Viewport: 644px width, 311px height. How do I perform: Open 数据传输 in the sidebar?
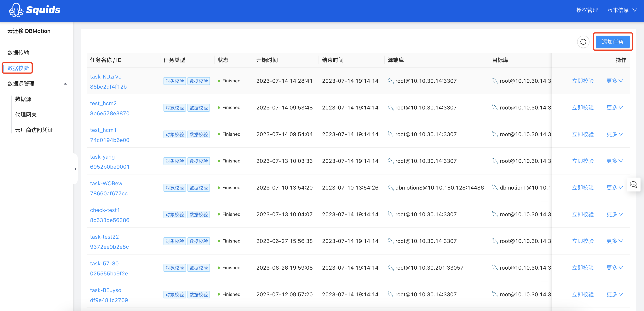pos(18,53)
